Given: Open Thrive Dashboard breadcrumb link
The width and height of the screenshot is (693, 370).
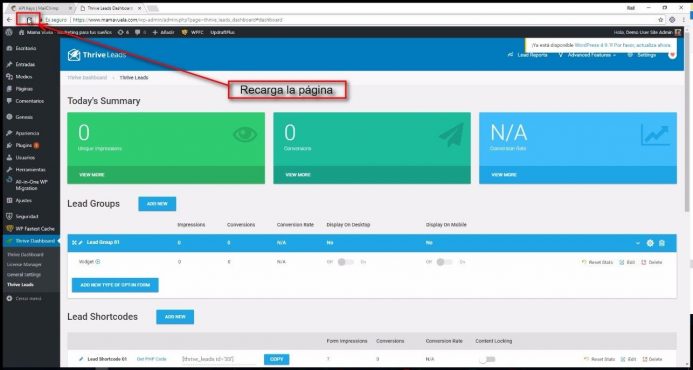Looking at the screenshot, I should click(x=87, y=77).
